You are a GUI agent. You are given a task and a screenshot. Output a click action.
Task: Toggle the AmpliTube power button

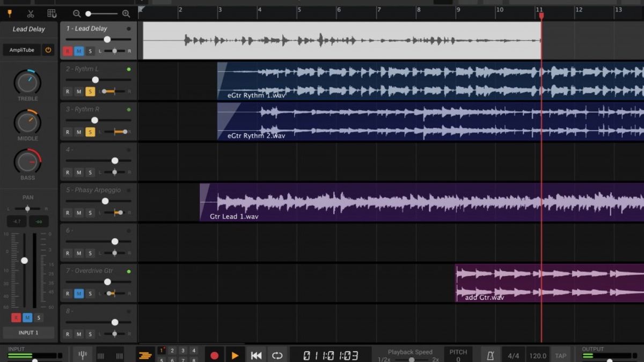pos(48,50)
